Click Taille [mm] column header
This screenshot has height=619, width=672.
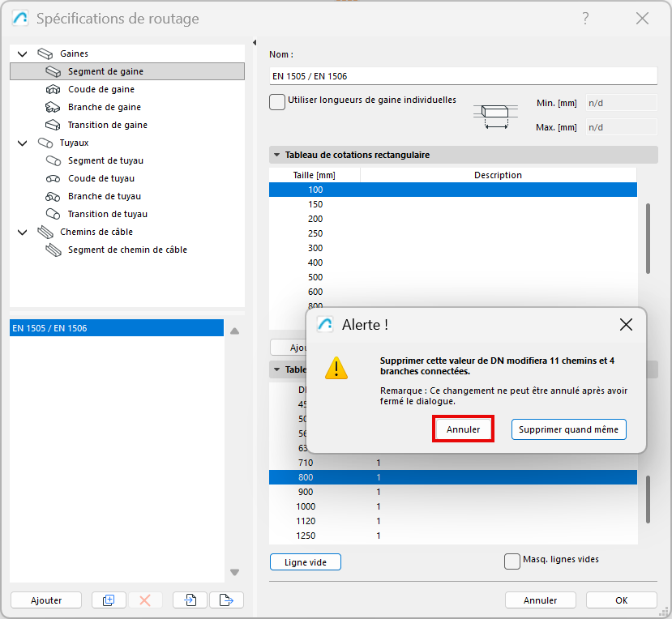click(x=315, y=175)
